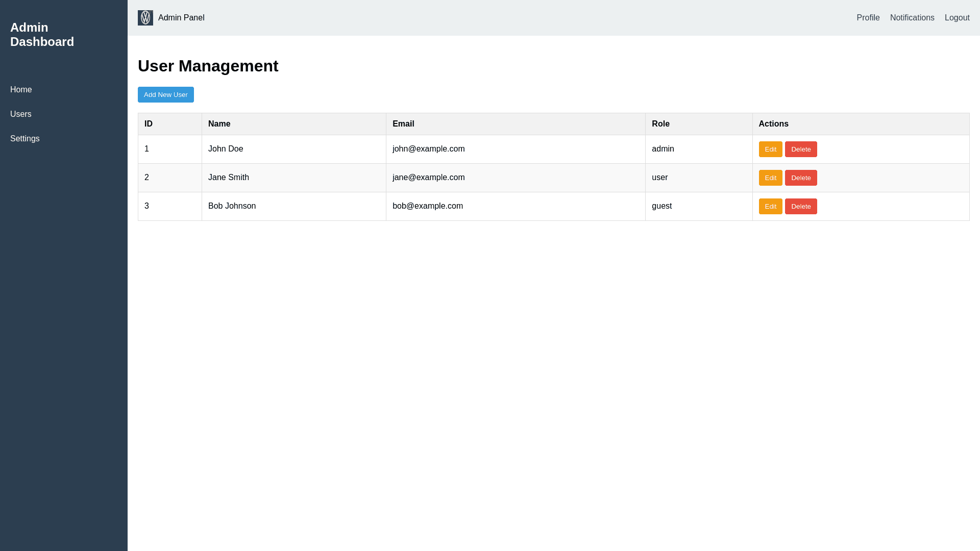Log out using the Logout link
The image size is (980, 551).
pyautogui.click(x=957, y=18)
